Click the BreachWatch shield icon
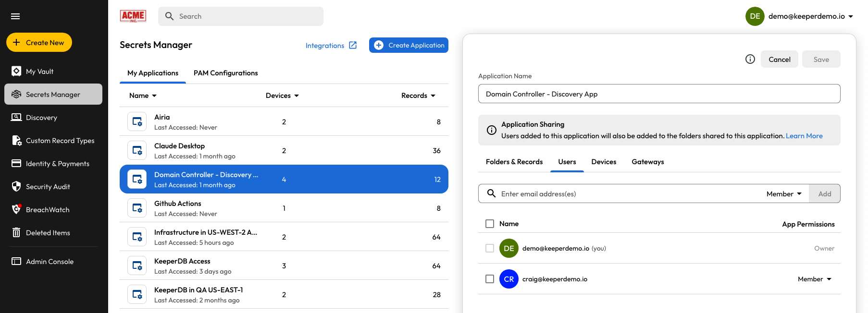Image resolution: width=868 pixels, height=313 pixels. [16, 210]
